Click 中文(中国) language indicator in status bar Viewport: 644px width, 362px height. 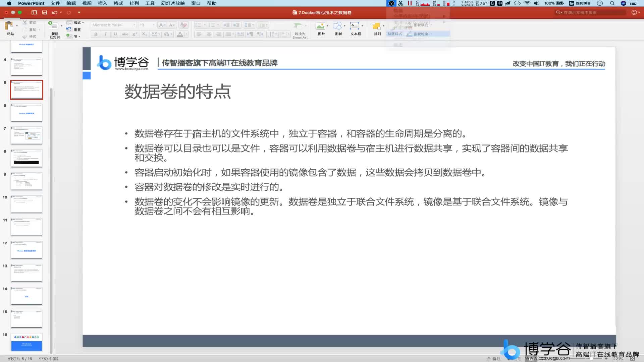click(x=49, y=359)
